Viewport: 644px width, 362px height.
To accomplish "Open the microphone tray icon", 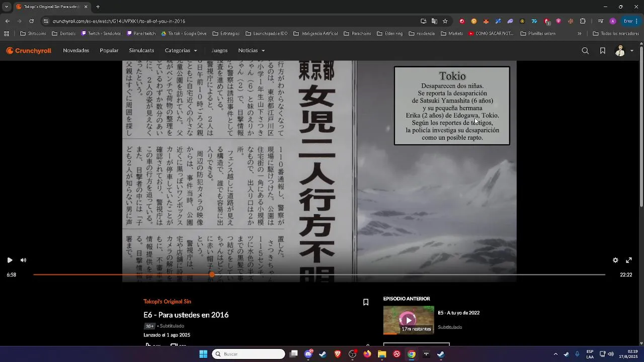I will point(577,354).
